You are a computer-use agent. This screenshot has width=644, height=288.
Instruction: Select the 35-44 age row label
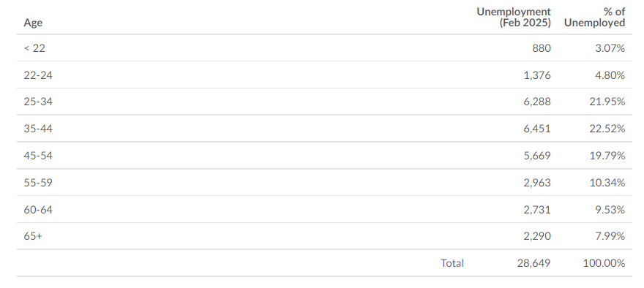tap(38, 129)
